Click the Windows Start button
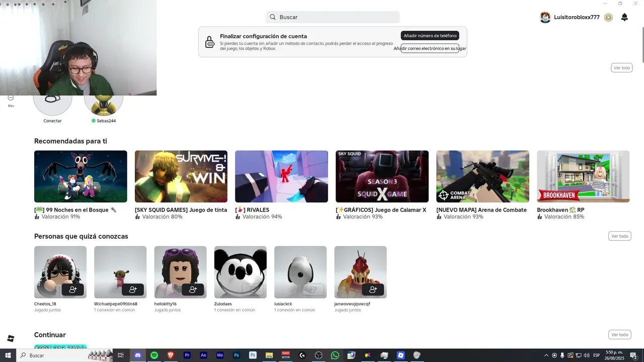Viewport: 644px width, 362px height. pyautogui.click(x=8, y=355)
